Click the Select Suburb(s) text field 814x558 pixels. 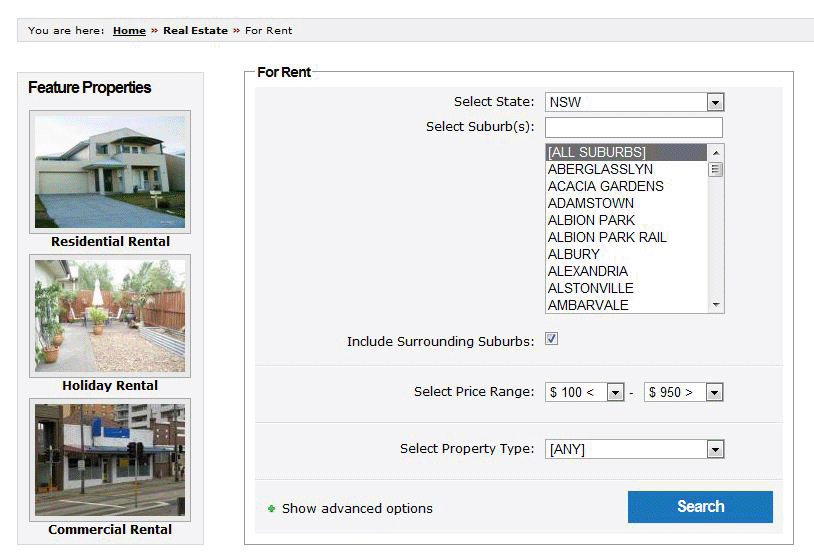tap(634, 127)
